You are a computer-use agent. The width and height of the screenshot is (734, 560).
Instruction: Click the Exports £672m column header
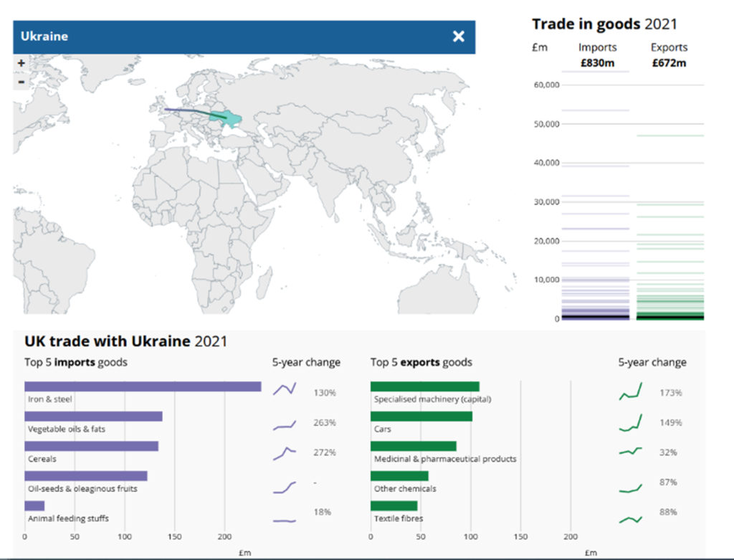point(669,55)
